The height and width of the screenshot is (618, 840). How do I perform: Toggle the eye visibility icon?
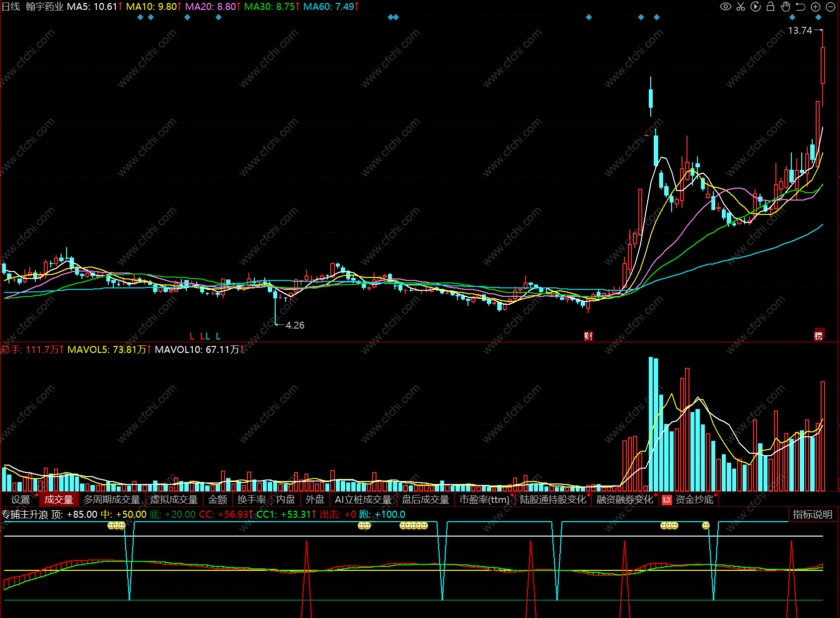tap(726, 6)
